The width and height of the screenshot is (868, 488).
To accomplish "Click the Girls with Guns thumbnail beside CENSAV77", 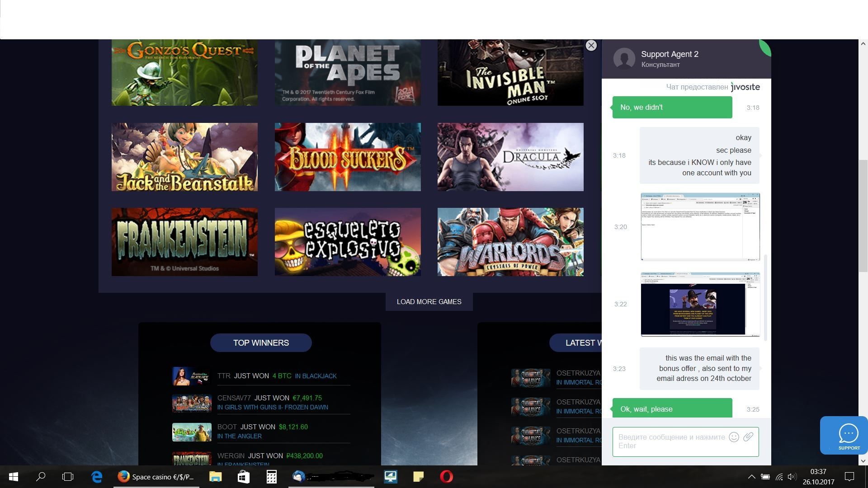I will point(192,404).
